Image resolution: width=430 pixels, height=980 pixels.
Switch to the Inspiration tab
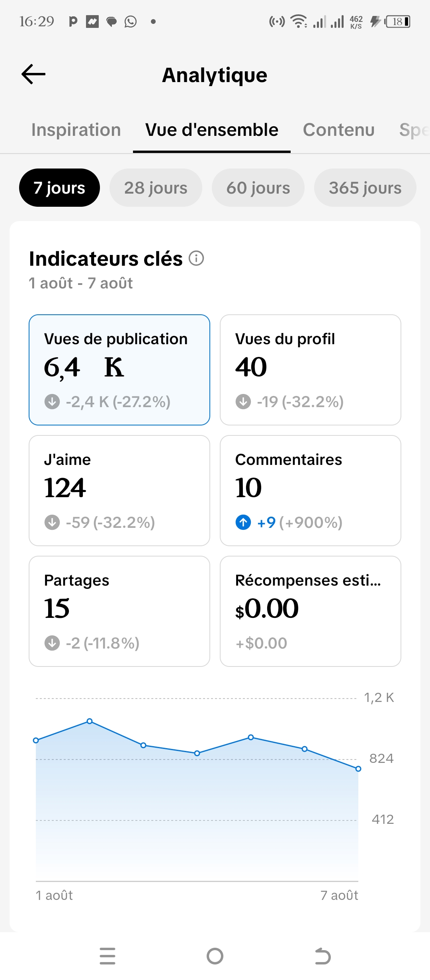click(x=76, y=130)
